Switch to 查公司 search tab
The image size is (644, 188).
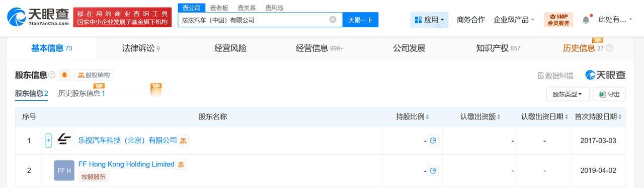191,8
